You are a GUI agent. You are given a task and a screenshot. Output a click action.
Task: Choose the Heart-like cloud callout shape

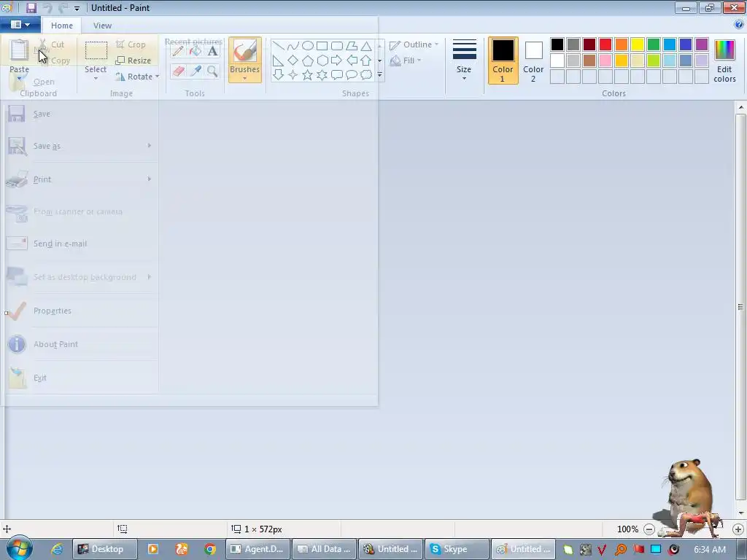click(x=366, y=75)
